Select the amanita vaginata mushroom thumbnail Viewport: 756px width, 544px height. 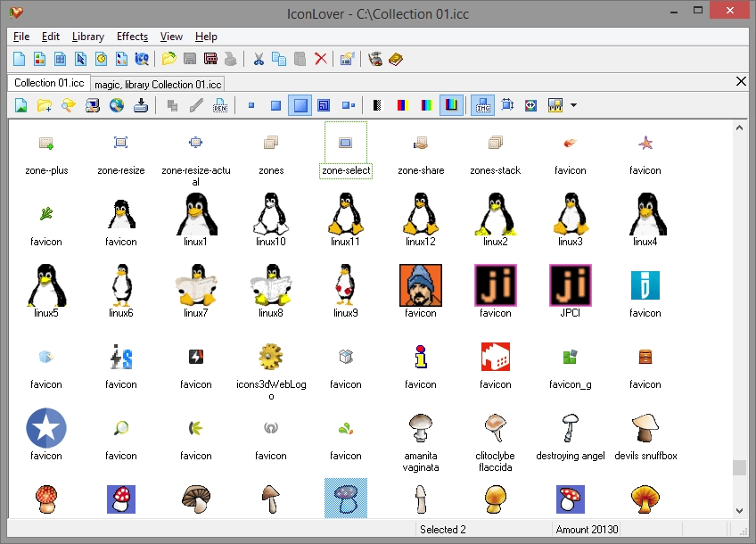421,428
